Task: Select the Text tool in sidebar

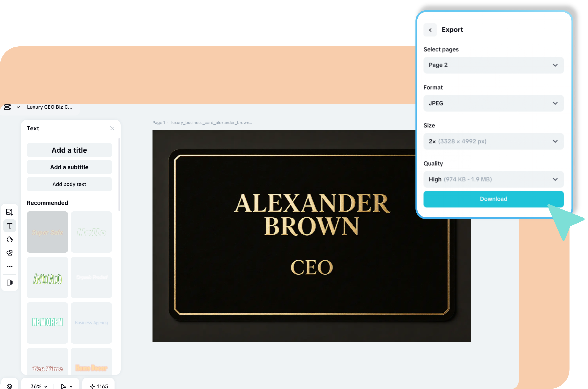Action: coord(10,226)
